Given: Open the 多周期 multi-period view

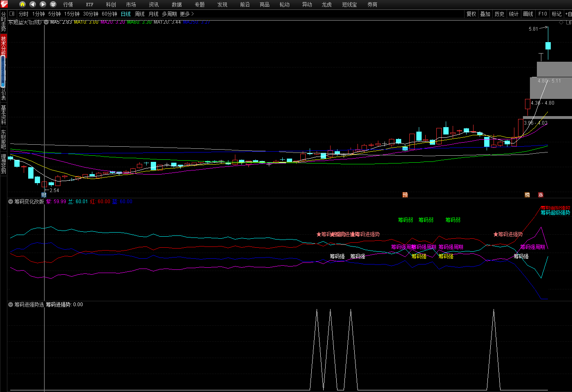Looking at the screenshot, I should pos(169,14).
